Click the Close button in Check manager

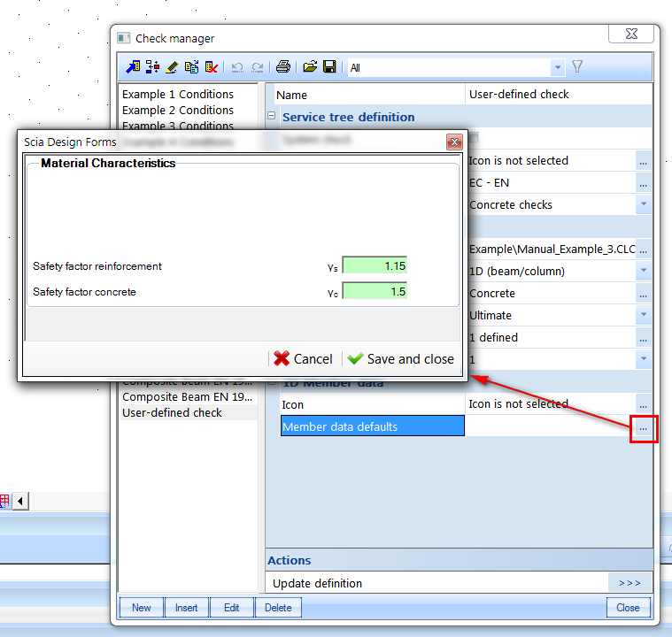point(629,608)
